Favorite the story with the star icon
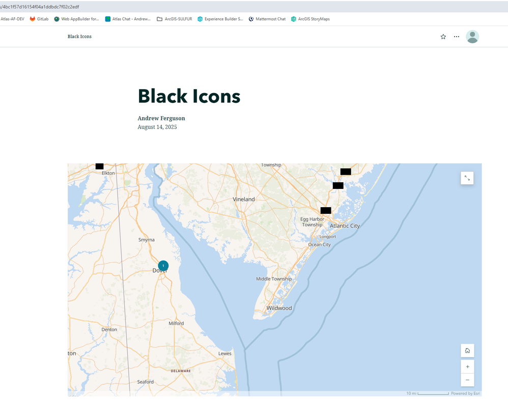Viewport: 508px width, 420px height. pyautogui.click(x=443, y=37)
